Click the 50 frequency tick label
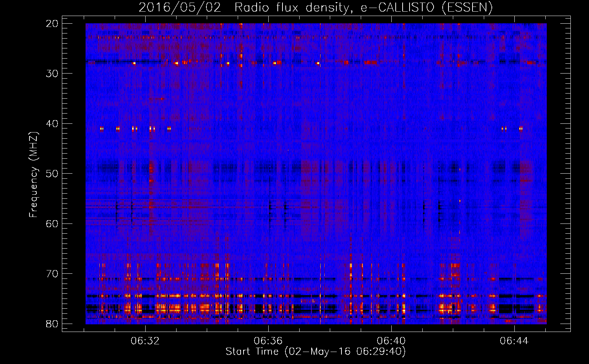 coord(52,174)
